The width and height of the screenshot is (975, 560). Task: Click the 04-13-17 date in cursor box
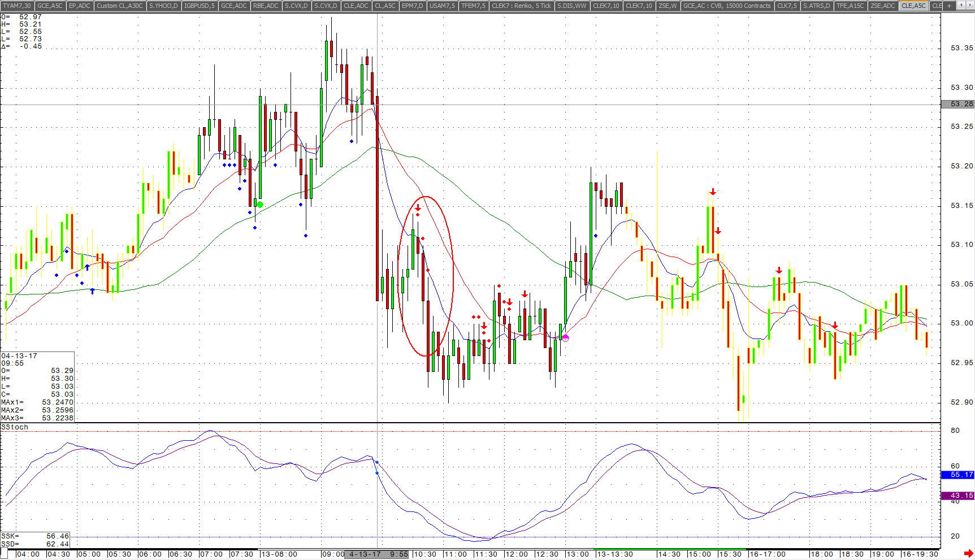coord(19,356)
